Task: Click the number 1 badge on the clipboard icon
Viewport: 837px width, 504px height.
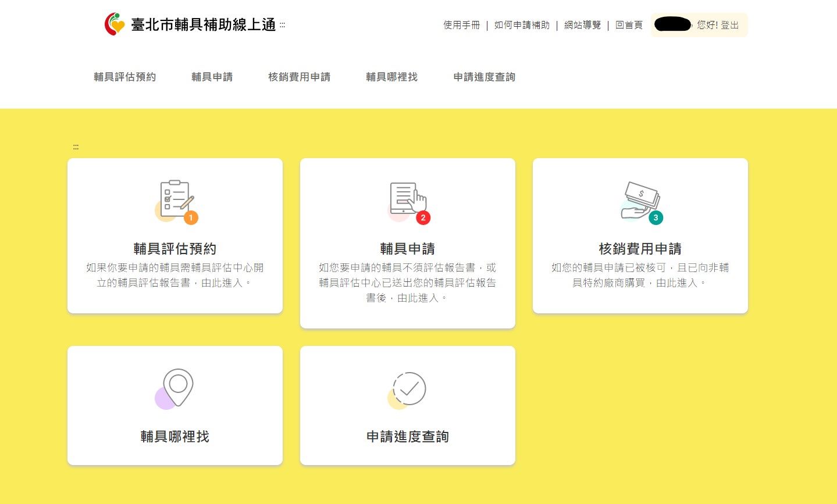Action: point(191,218)
